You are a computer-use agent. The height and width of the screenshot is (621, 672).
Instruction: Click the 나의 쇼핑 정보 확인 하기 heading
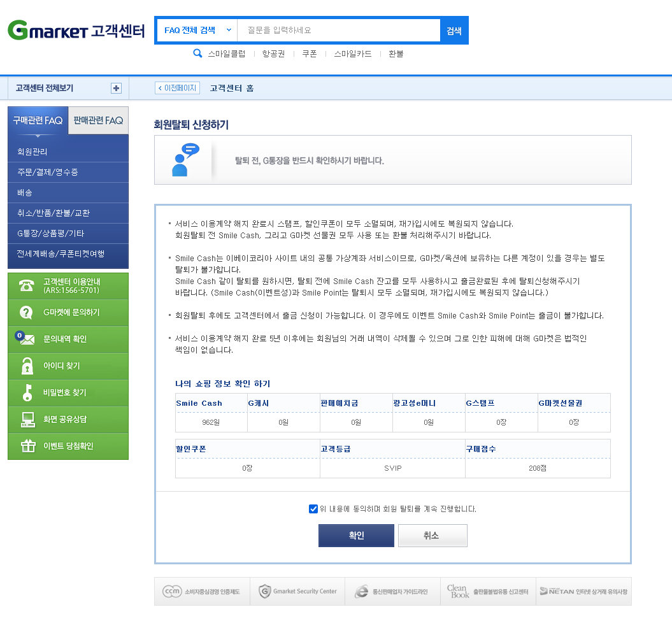point(222,383)
